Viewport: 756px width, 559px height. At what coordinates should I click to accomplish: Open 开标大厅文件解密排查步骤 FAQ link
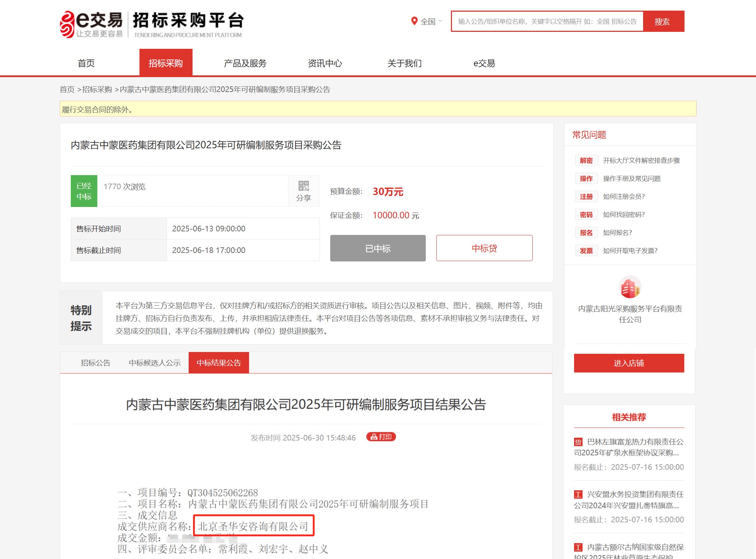[641, 161]
